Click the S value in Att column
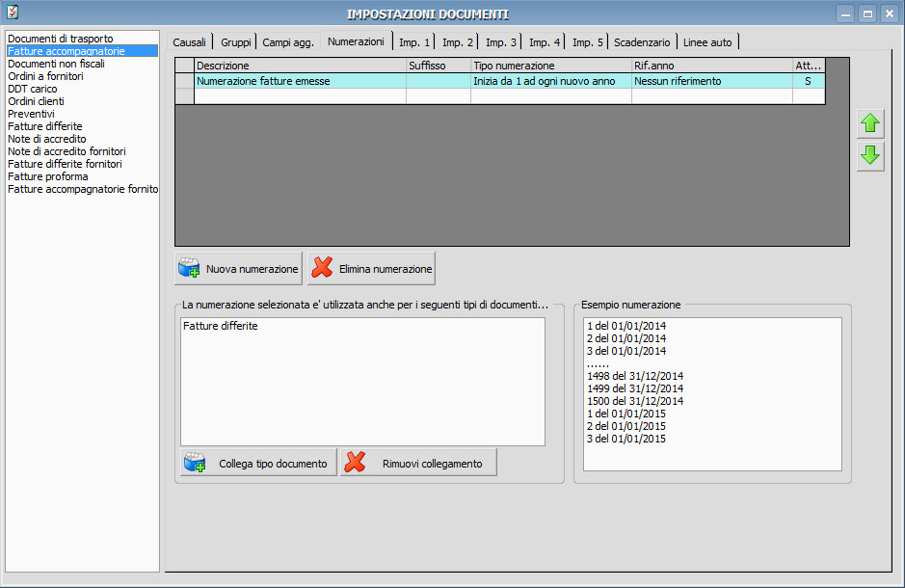905x588 pixels. click(808, 81)
